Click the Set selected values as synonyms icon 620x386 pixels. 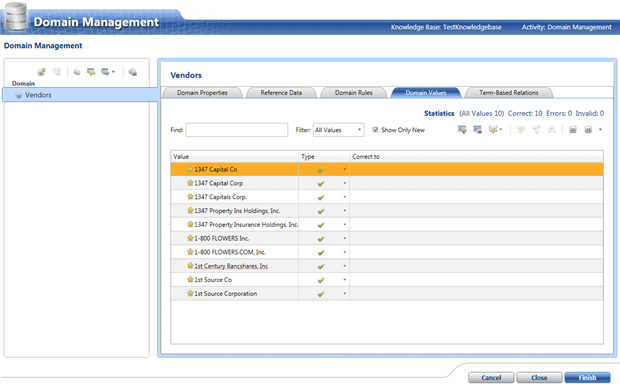pyautogui.click(x=521, y=130)
